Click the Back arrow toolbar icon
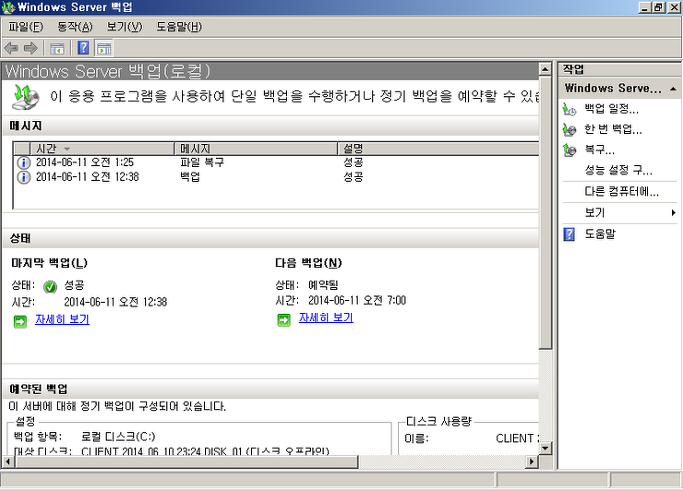This screenshot has width=683, height=491. tap(11, 48)
